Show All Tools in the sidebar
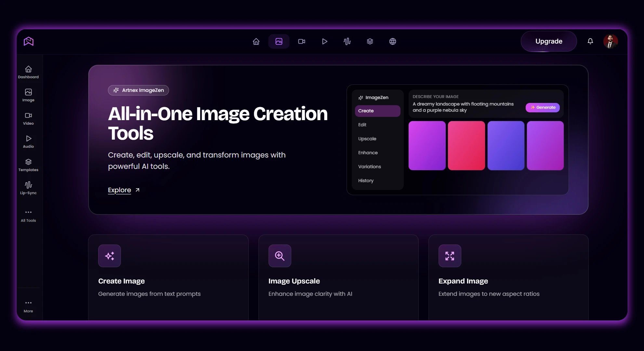Viewport: 644px width, 351px height. point(28,216)
